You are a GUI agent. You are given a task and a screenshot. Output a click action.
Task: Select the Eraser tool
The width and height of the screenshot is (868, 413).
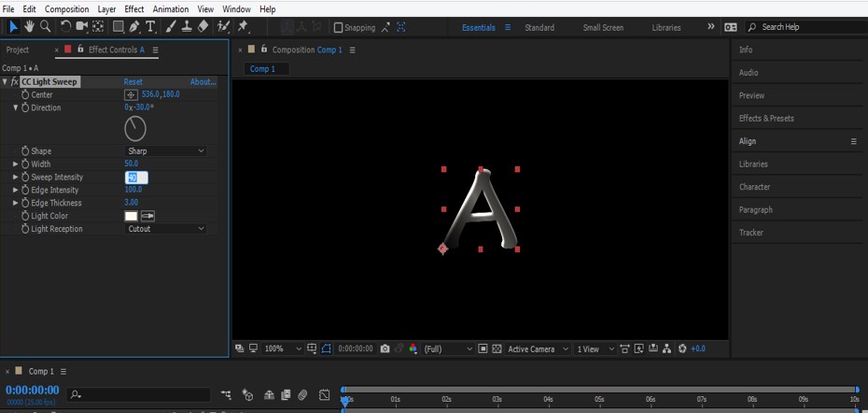click(x=203, y=26)
